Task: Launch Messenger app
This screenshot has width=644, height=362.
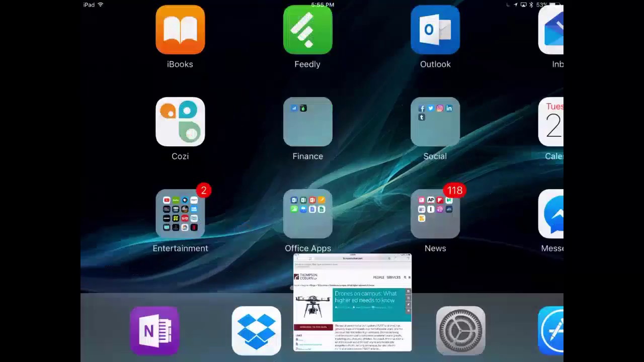Action: 551,214
